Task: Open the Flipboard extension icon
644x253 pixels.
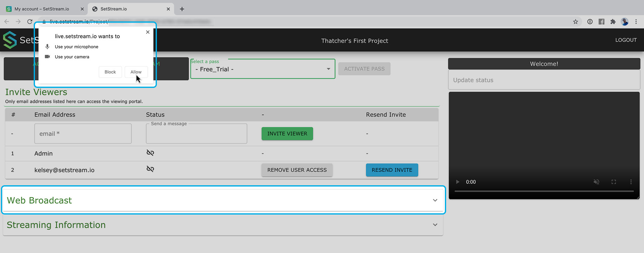Action: tap(601, 21)
